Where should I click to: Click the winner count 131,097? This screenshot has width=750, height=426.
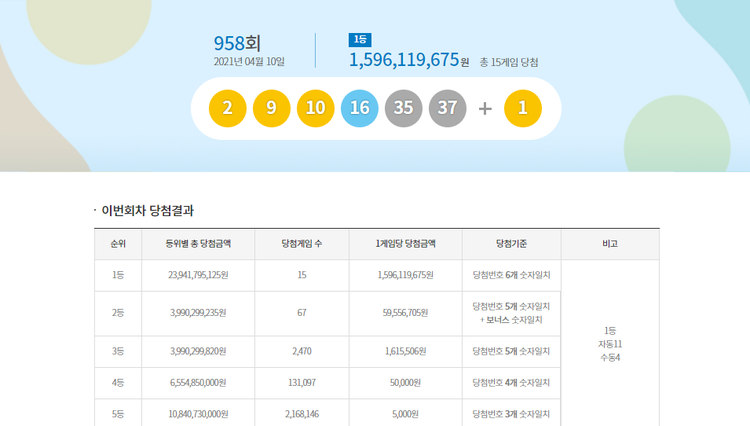[x=302, y=382]
